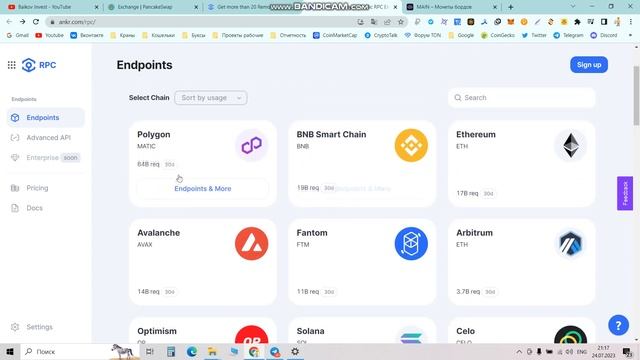Bookmark this page with the star icon
640x360 pixels.
401,22
